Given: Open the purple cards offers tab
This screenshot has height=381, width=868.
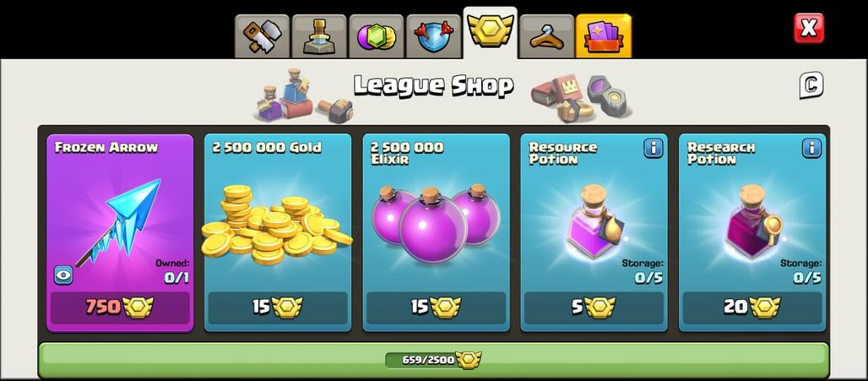Looking at the screenshot, I should tap(604, 36).
